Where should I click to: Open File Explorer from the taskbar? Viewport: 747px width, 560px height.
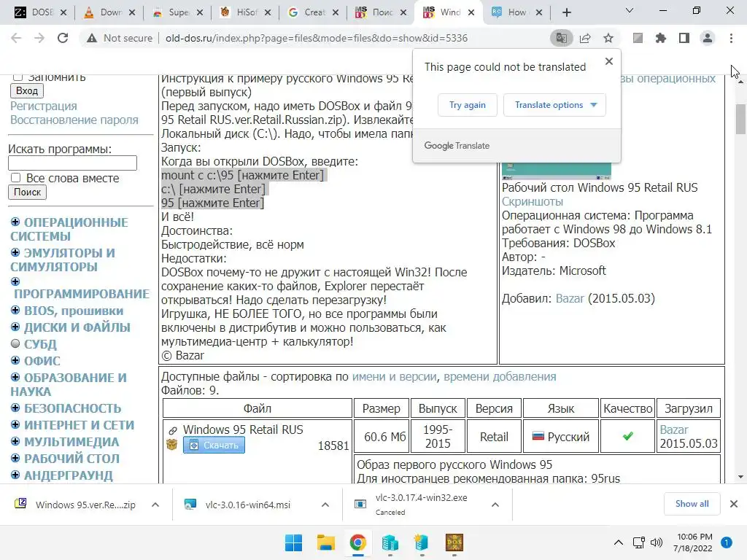pyautogui.click(x=326, y=542)
